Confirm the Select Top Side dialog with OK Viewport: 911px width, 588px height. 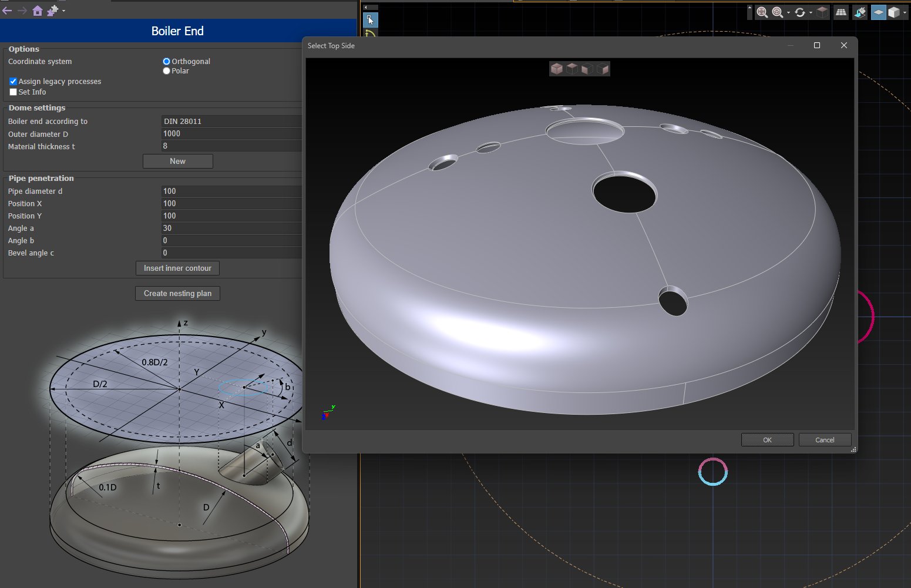tap(767, 440)
